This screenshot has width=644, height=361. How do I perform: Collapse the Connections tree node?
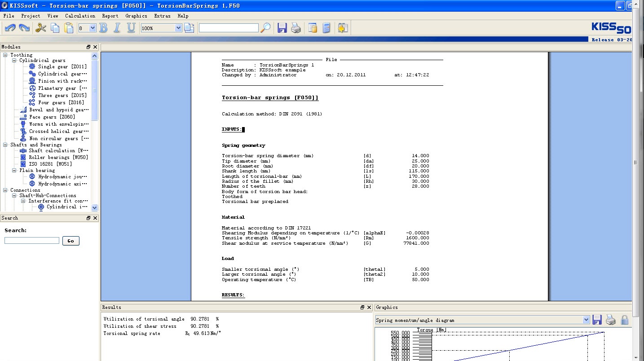pyautogui.click(x=5, y=190)
